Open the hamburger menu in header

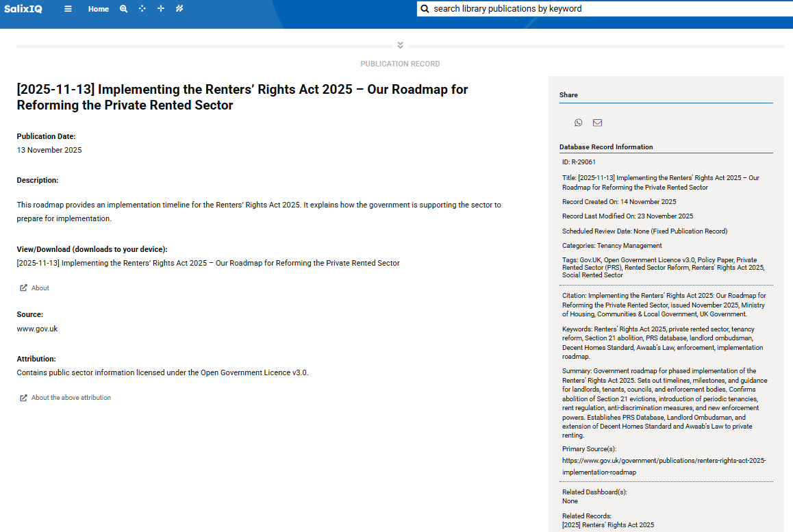[x=68, y=9]
